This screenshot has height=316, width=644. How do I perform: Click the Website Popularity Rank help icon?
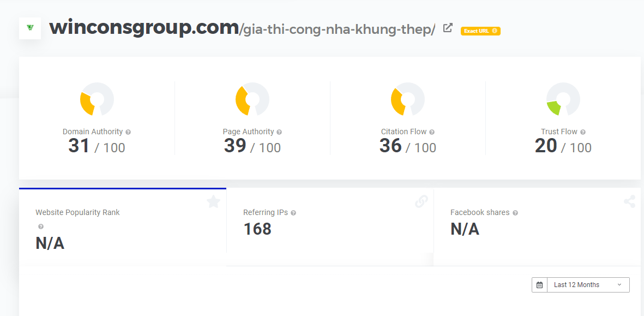tap(41, 226)
